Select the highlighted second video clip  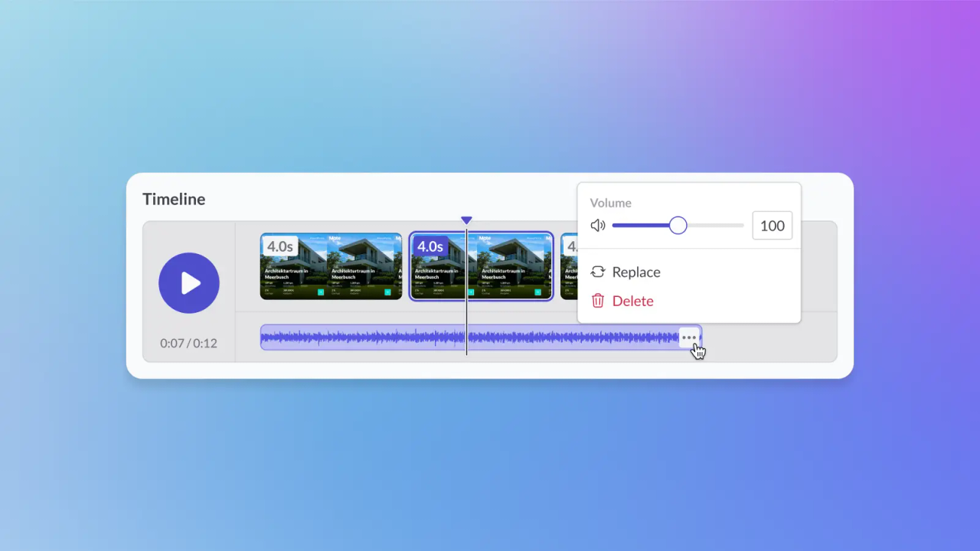(481, 266)
